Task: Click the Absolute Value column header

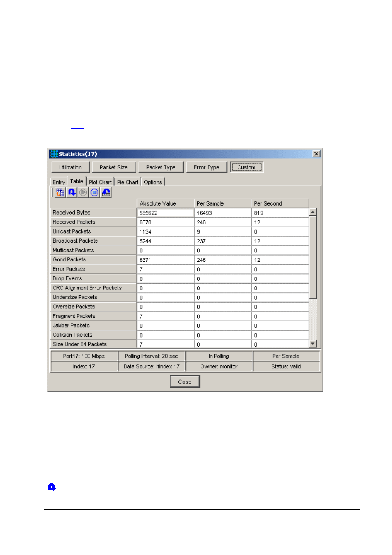Action: pyautogui.click(x=165, y=203)
